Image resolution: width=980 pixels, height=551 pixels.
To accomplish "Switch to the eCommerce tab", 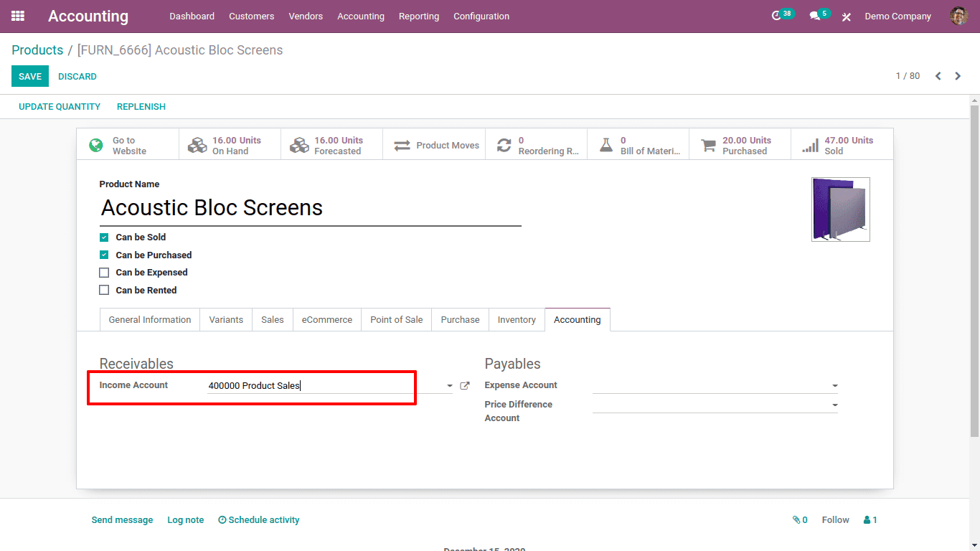I will [327, 320].
